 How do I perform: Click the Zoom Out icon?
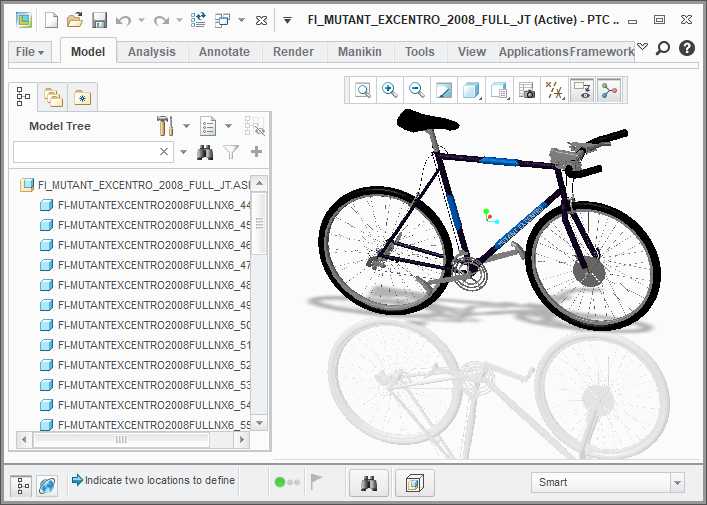point(416,90)
